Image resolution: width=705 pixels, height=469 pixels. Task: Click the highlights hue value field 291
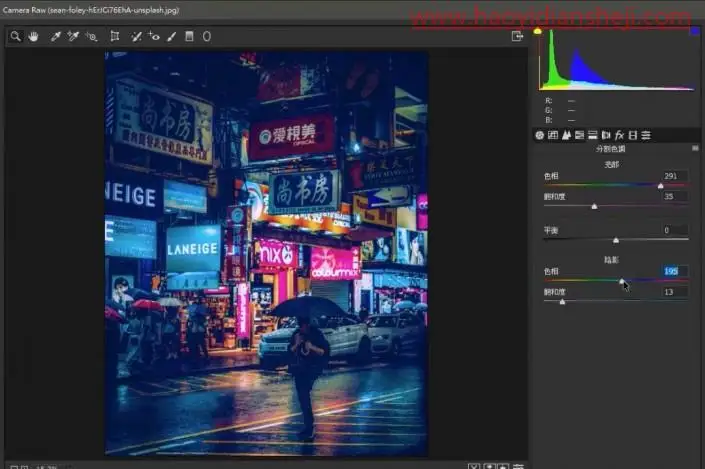click(x=674, y=176)
